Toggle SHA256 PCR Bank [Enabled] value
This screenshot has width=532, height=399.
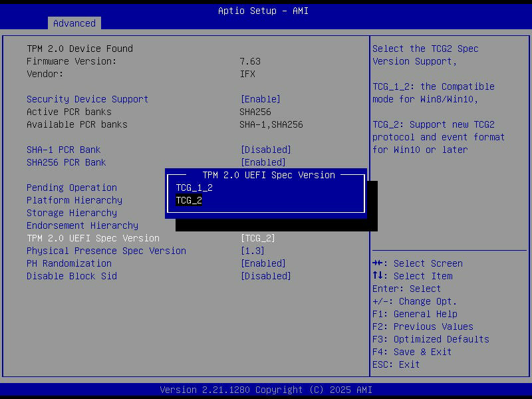click(x=263, y=162)
